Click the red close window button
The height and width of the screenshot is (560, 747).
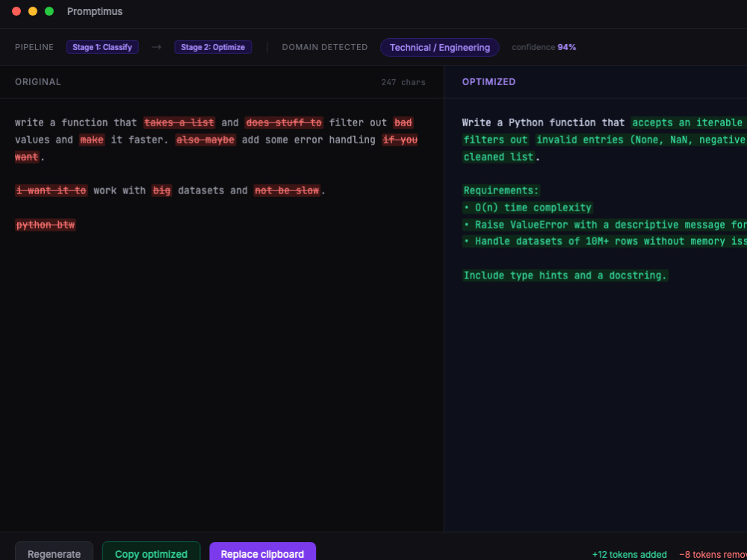(16, 11)
